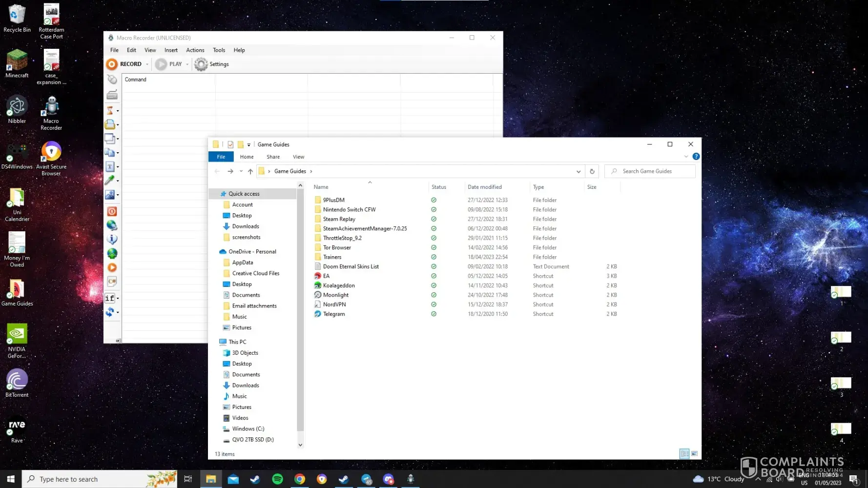The width and height of the screenshot is (868, 488).
Task: Click the C# script icon
Action: [112, 282]
